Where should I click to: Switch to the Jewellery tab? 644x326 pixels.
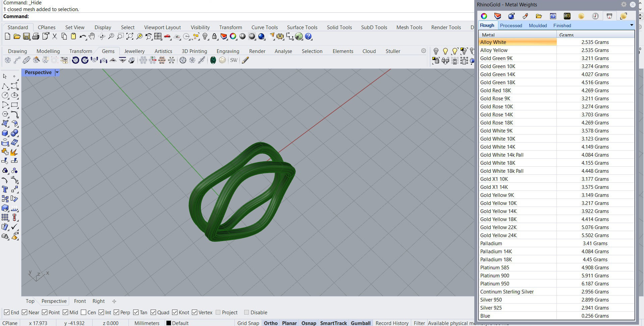[135, 51]
